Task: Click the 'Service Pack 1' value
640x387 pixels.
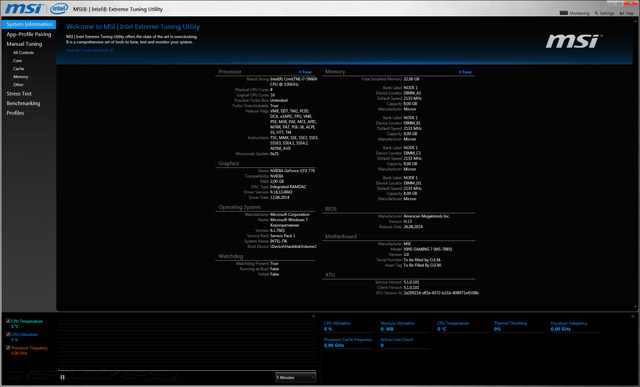Action: (x=282, y=236)
